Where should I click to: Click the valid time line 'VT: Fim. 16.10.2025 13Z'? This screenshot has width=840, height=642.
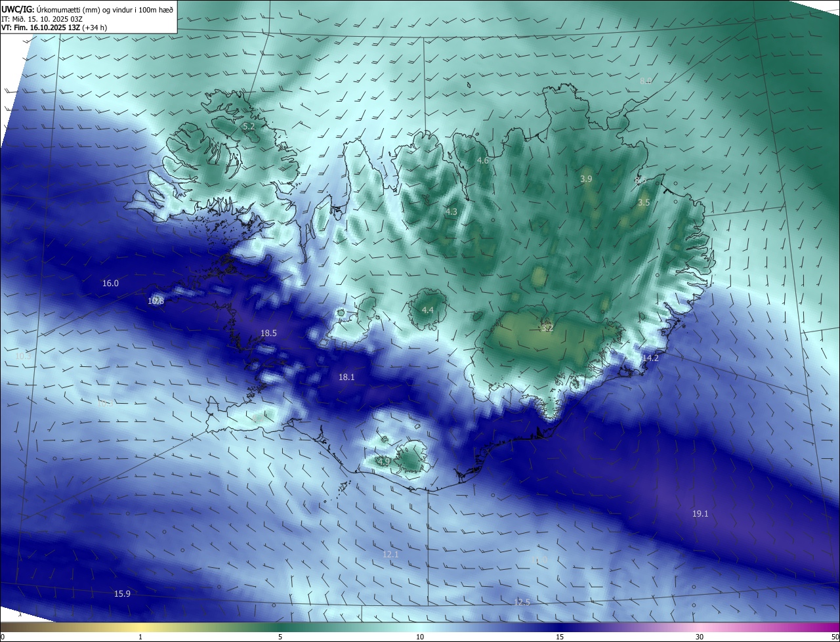click(41, 28)
